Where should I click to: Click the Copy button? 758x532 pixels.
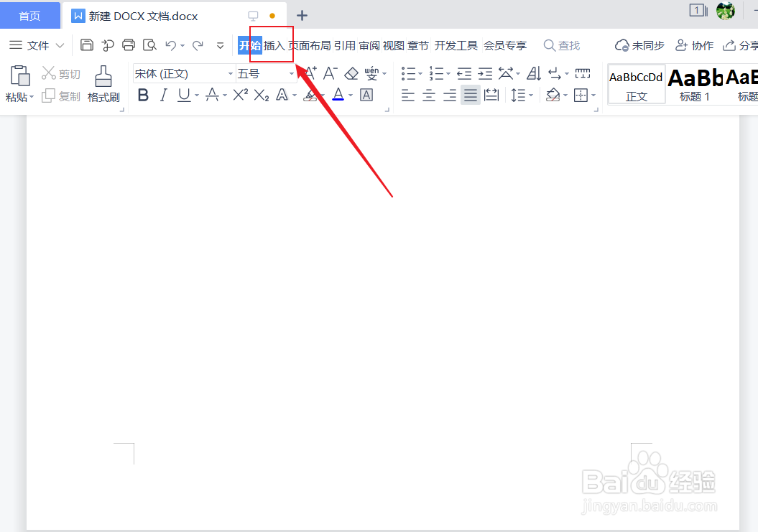click(61, 96)
